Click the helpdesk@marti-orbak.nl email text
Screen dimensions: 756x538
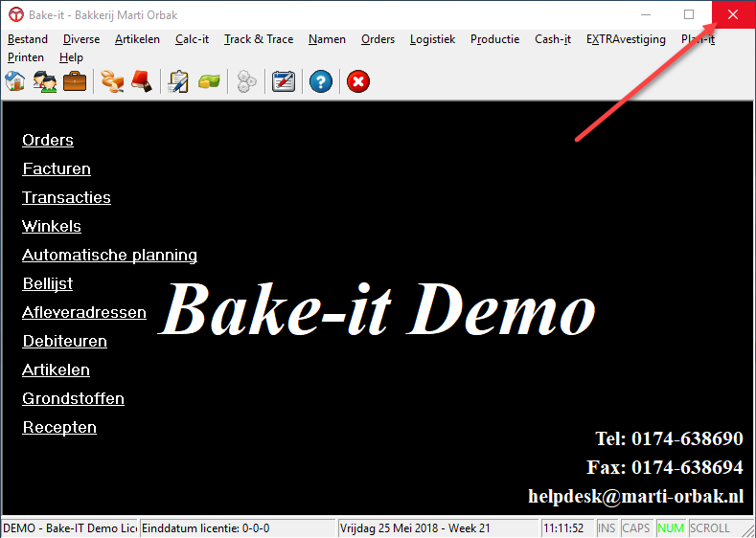[x=636, y=496]
